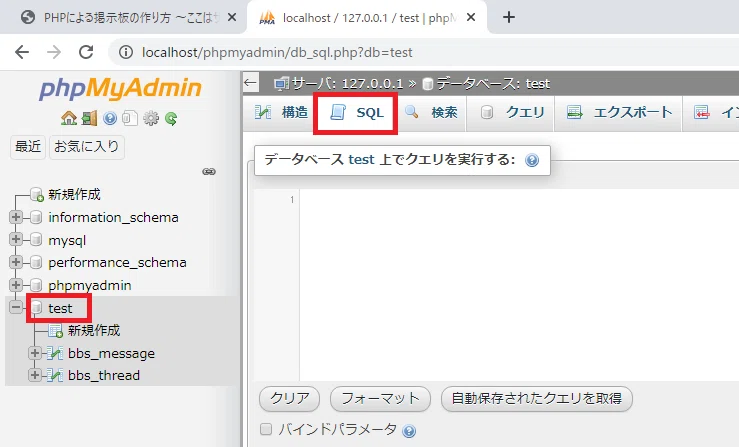Select the test database in tree

pyautogui.click(x=60, y=308)
